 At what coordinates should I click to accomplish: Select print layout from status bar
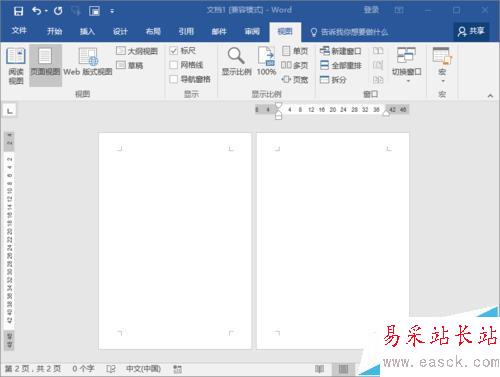343,369
